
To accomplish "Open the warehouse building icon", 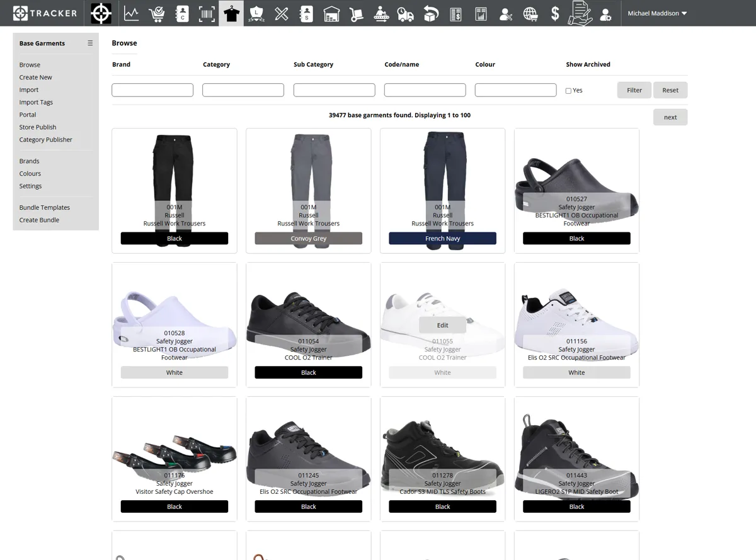I will click(331, 13).
